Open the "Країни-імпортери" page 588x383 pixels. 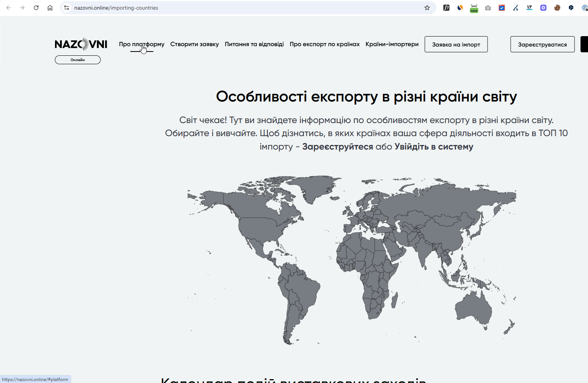tap(392, 44)
